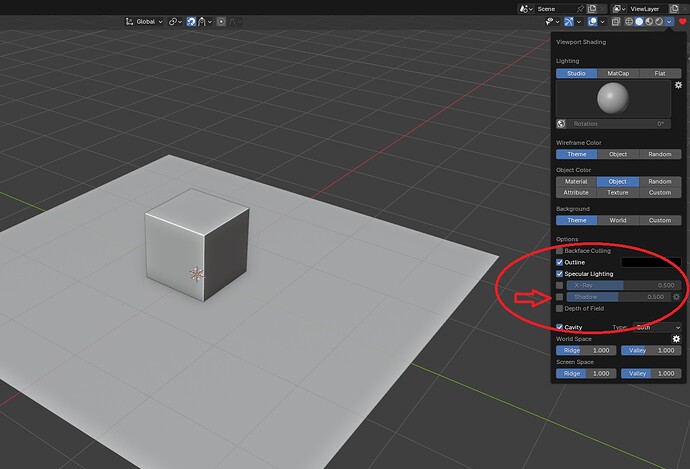690x469 pixels.
Task: Disable the Specular Lighting checkbox
Action: coord(560,273)
